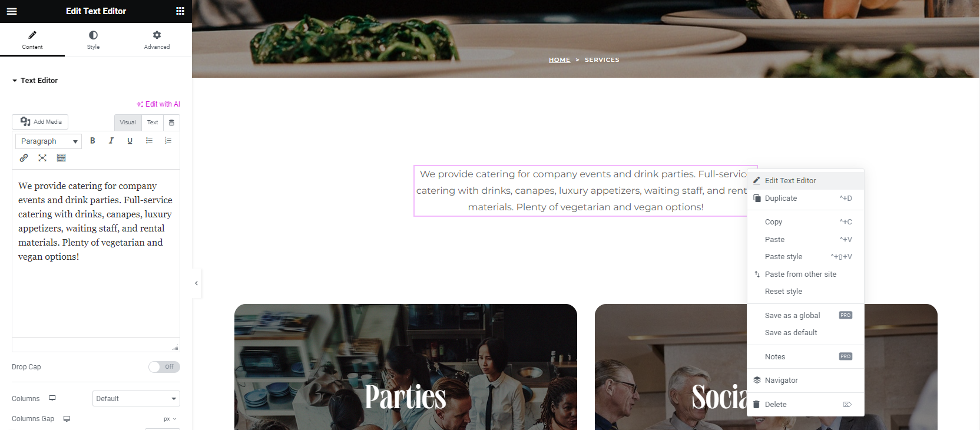Collapse the editor side panel arrow
Viewport: 980px width, 430px height.
[196, 283]
